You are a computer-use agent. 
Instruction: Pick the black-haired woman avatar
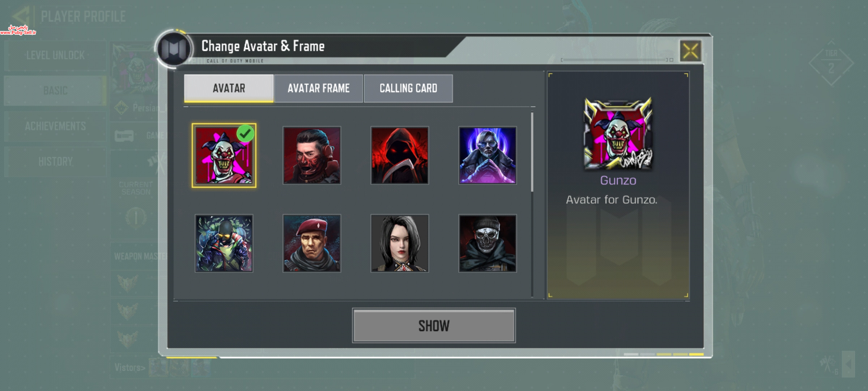pyautogui.click(x=400, y=243)
